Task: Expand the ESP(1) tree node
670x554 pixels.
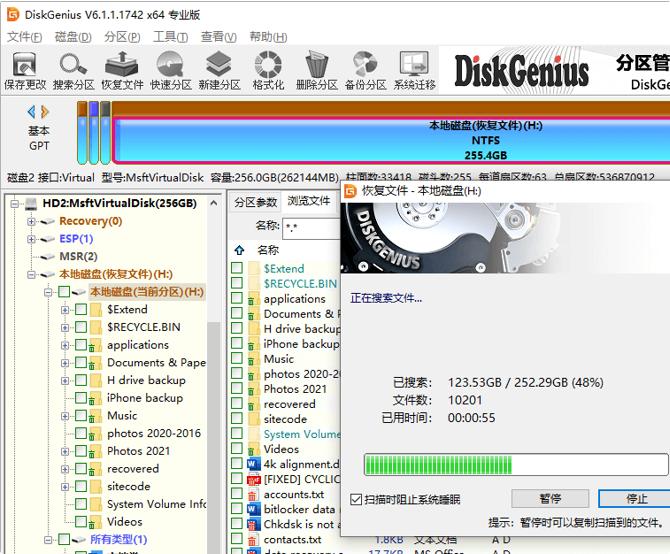Action: click(31, 239)
